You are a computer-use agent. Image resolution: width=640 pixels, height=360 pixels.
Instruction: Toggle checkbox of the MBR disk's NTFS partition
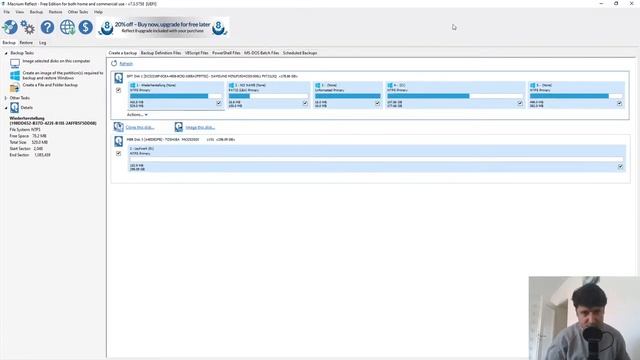pos(620,167)
